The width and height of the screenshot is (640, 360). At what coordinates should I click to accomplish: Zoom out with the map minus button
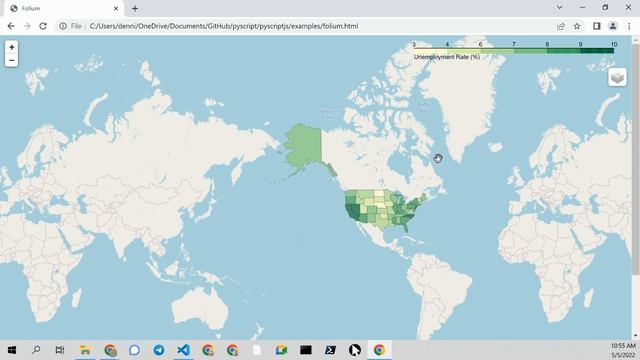tap(11, 60)
